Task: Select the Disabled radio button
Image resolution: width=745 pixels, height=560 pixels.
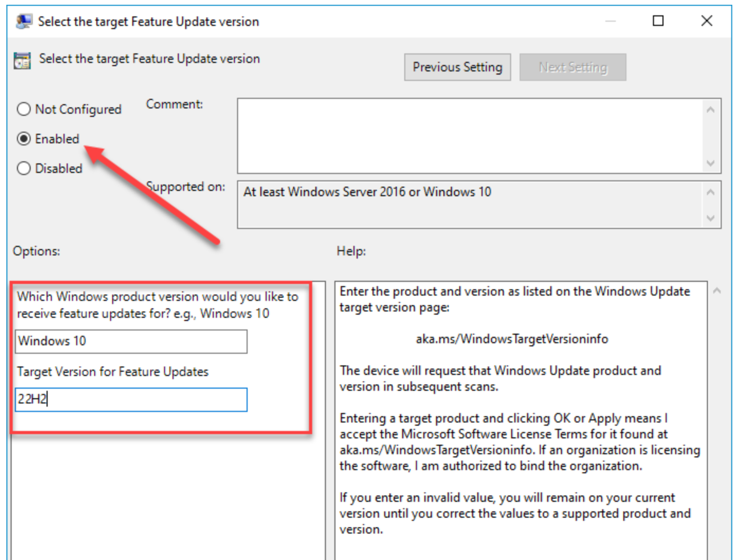Action: coord(24,168)
